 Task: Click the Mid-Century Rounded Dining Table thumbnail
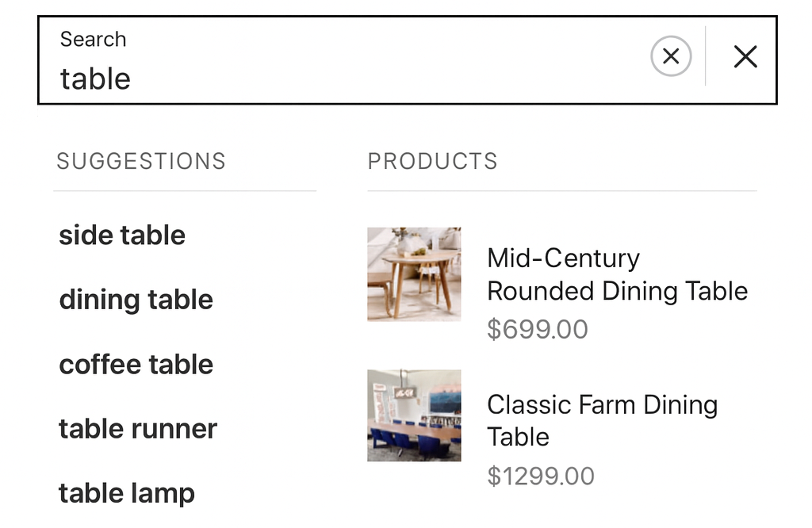tap(413, 274)
